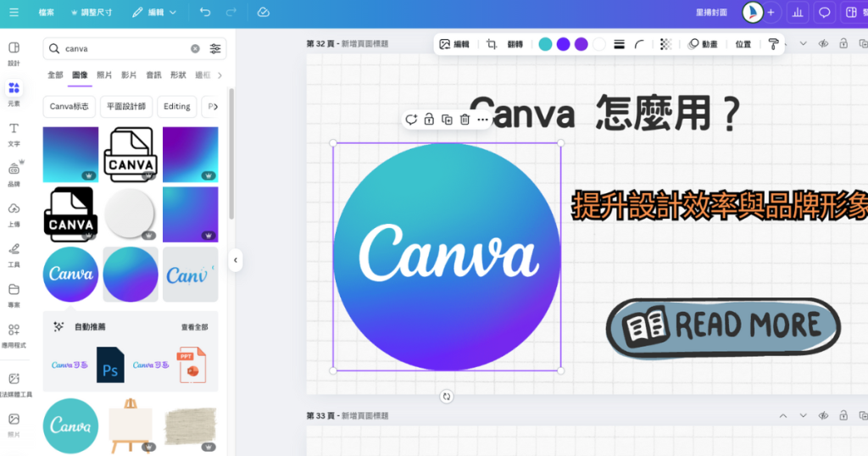Redo the last action
Screen dimensions: 868x456
[231, 12]
